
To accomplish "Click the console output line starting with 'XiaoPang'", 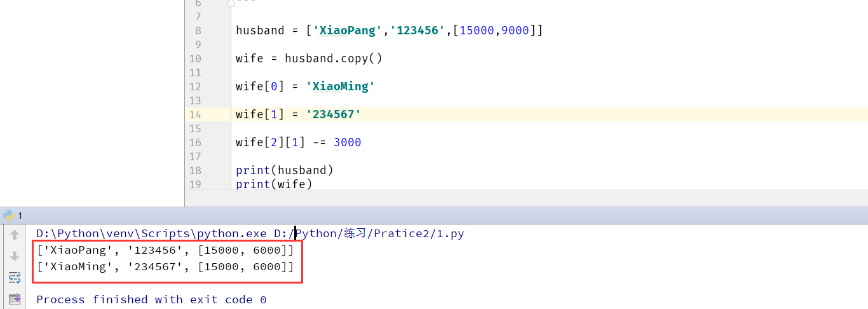I will [x=165, y=251].
